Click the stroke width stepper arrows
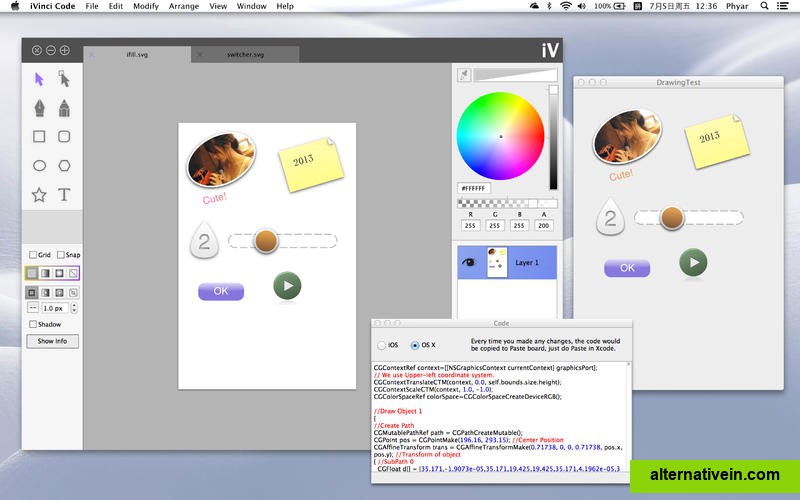 32,308
